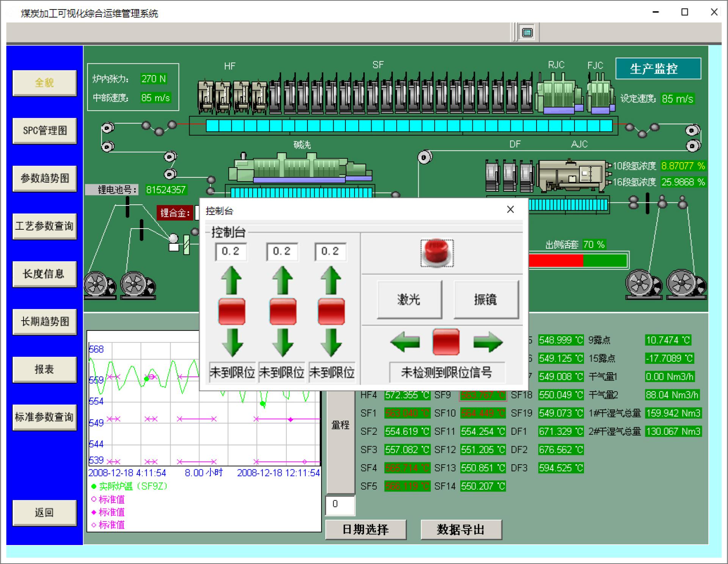The image size is (728, 564).
Task: Open SPC管理图 from the sidebar
Action: (x=44, y=130)
